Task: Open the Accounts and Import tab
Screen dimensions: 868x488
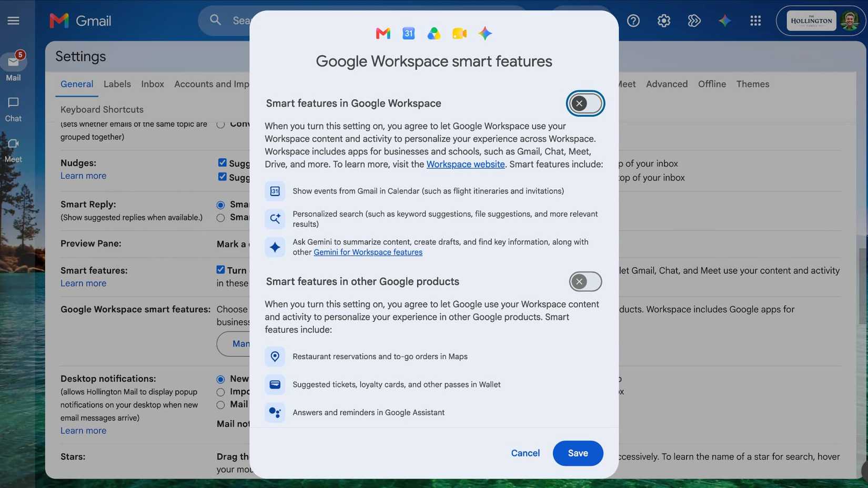Action: click(x=211, y=84)
